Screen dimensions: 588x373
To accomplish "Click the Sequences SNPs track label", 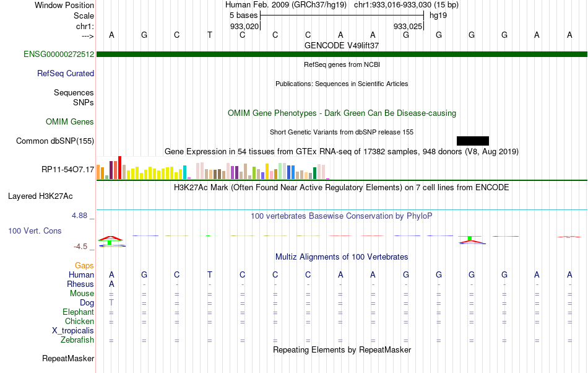I will 74,97.
